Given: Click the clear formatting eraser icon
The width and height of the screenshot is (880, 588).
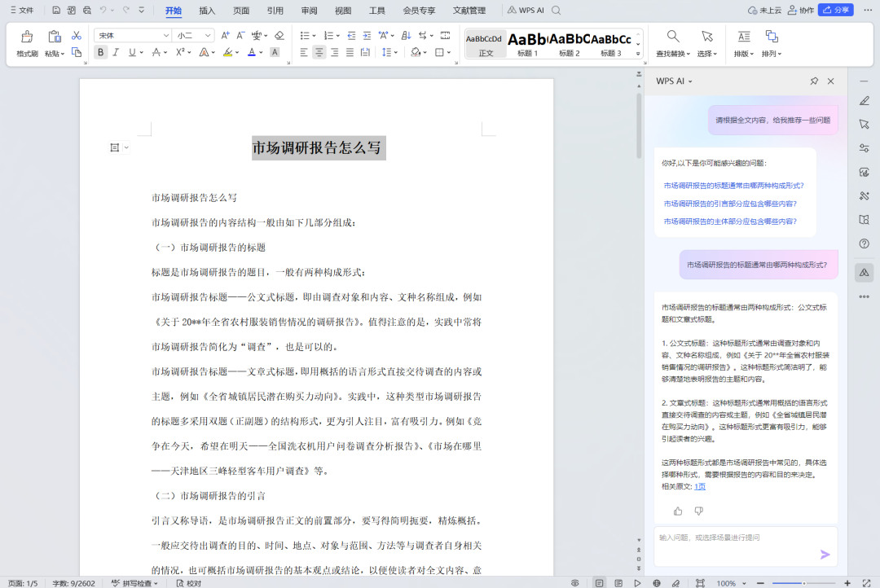Looking at the screenshot, I should tap(279, 35).
